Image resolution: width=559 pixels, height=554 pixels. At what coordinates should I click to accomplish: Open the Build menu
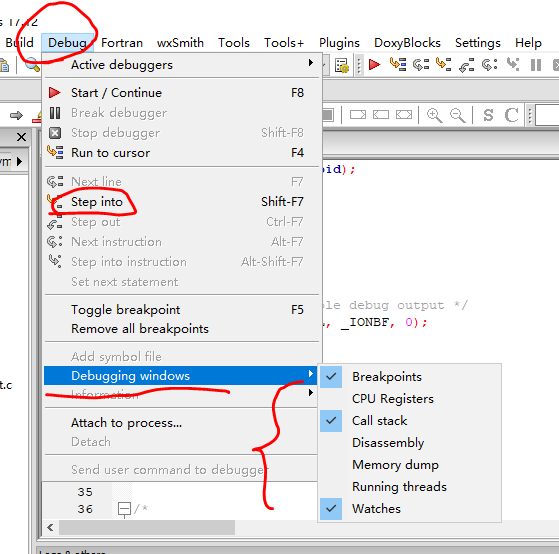[x=19, y=43]
